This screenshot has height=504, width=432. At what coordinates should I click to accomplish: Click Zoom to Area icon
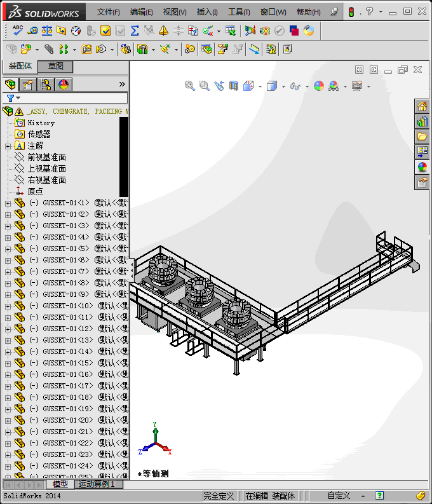click(x=205, y=86)
